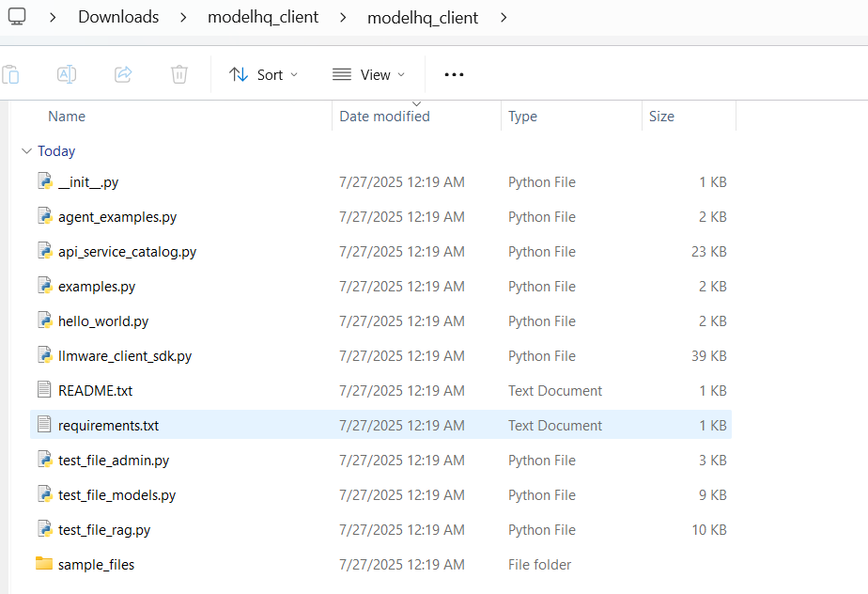
Task: Open the See more options menu
Action: tap(454, 74)
